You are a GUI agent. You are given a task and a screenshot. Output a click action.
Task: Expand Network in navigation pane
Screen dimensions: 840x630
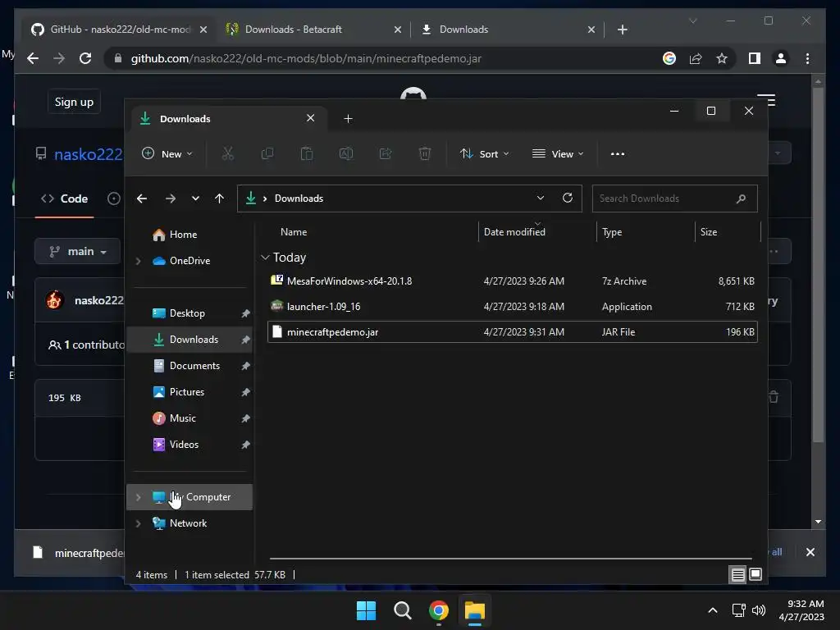point(138,523)
